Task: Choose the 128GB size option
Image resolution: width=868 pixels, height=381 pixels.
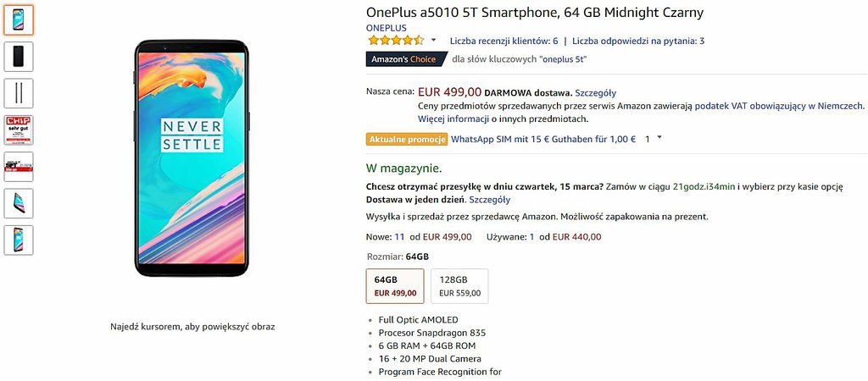Action: [x=459, y=286]
